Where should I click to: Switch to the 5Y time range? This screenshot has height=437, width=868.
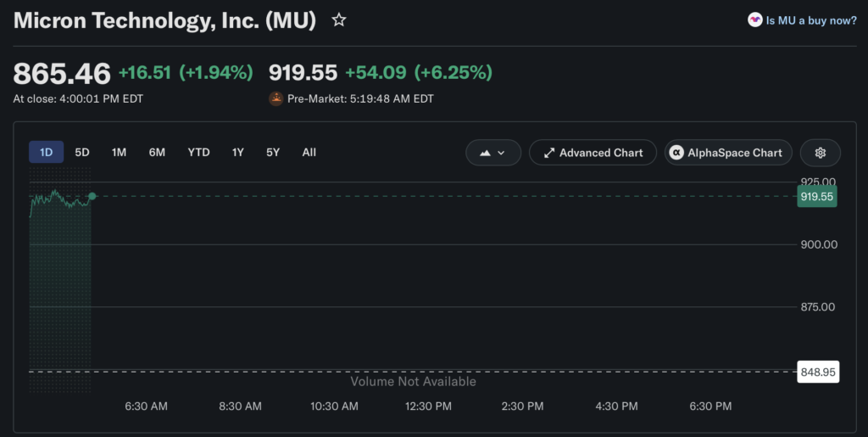273,152
